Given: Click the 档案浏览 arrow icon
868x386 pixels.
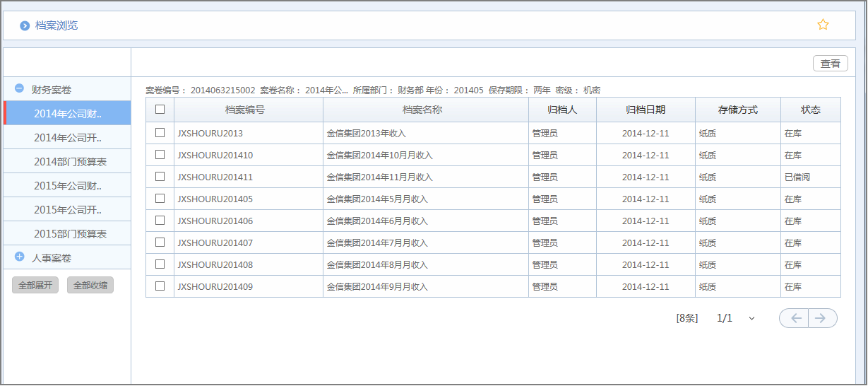Looking at the screenshot, I should tap(25, 26).
